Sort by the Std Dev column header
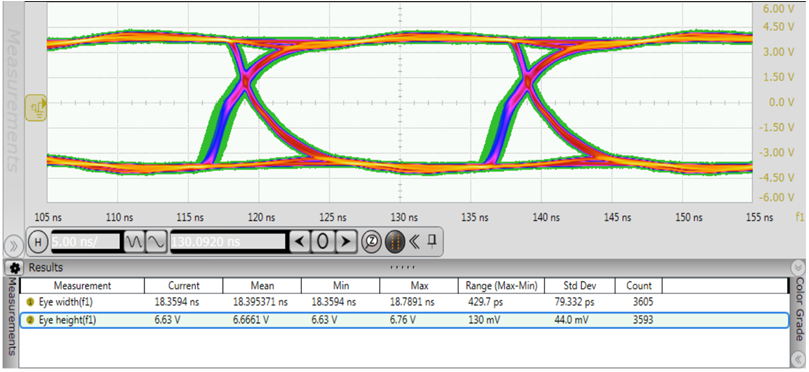 click(580, 285)
